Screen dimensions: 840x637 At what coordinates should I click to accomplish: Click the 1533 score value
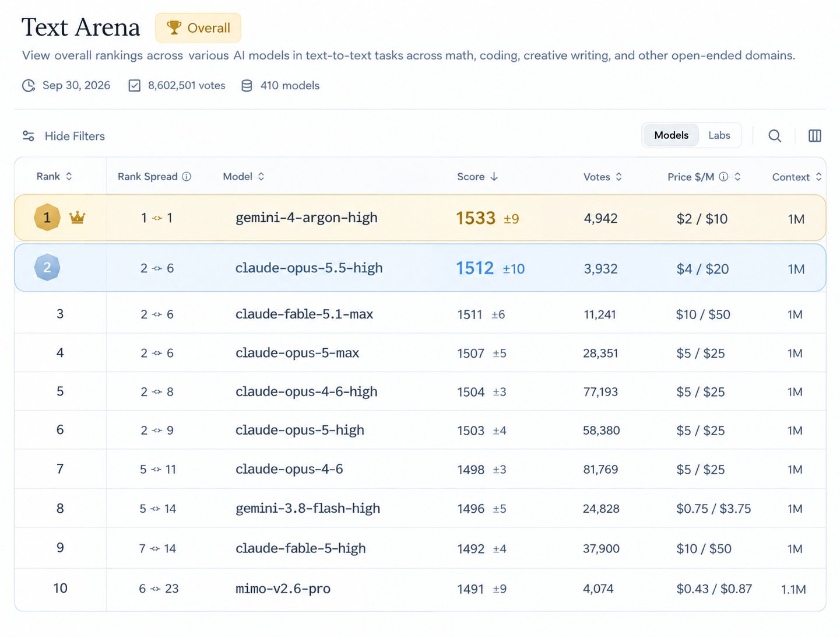click(x=475, y=218)
